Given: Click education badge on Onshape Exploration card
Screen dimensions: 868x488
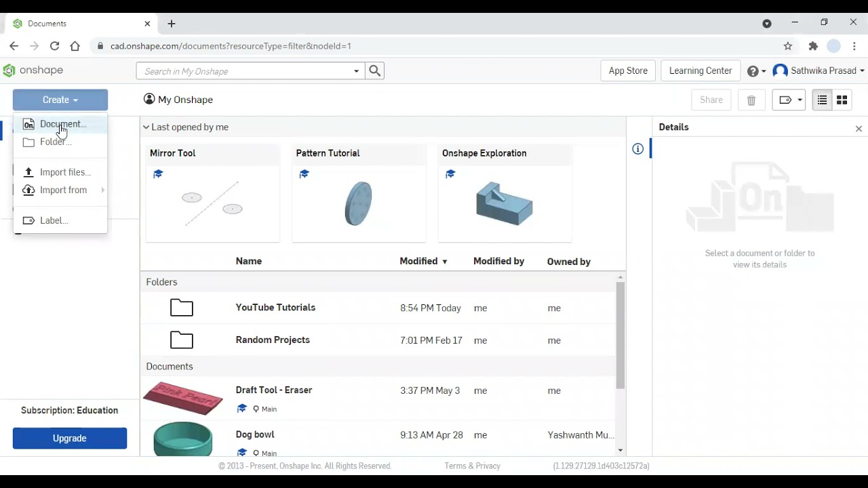Looking at the screenshot, I should pos(450,174).
